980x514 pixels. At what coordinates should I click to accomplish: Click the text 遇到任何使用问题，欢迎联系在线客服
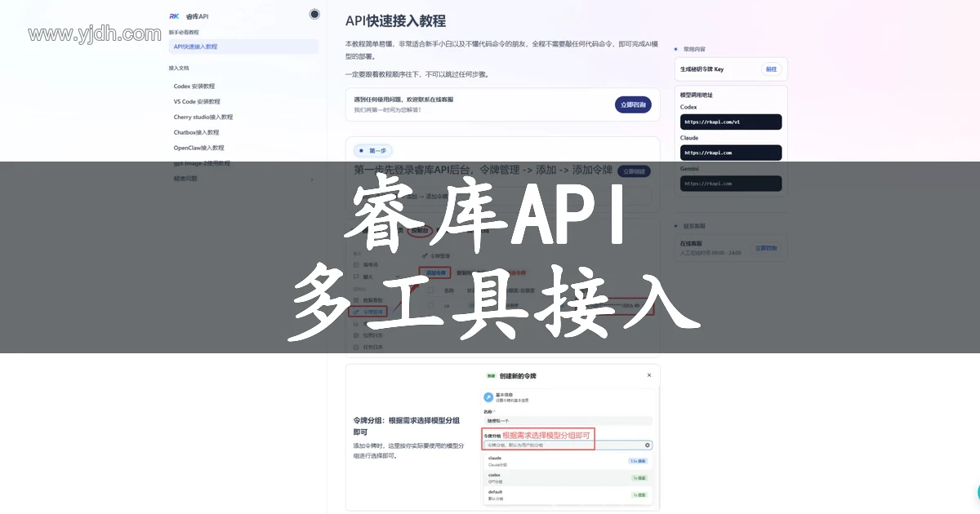tap(403, 100)
